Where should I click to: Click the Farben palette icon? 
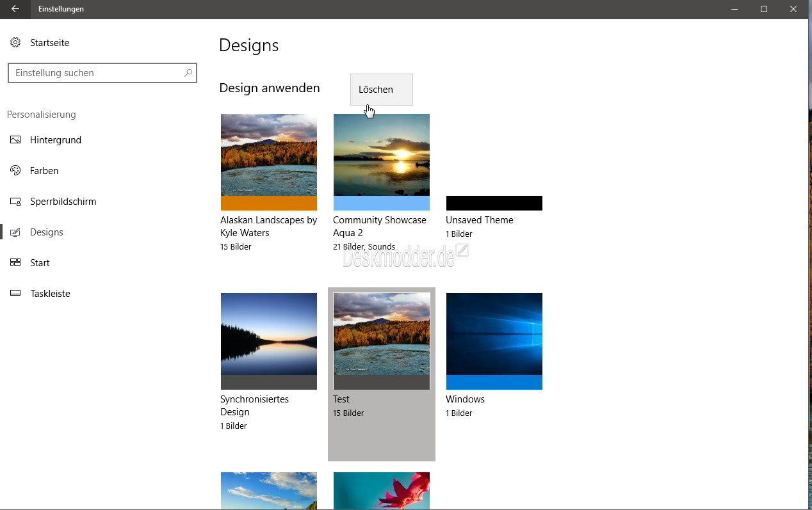coord(15,171)
